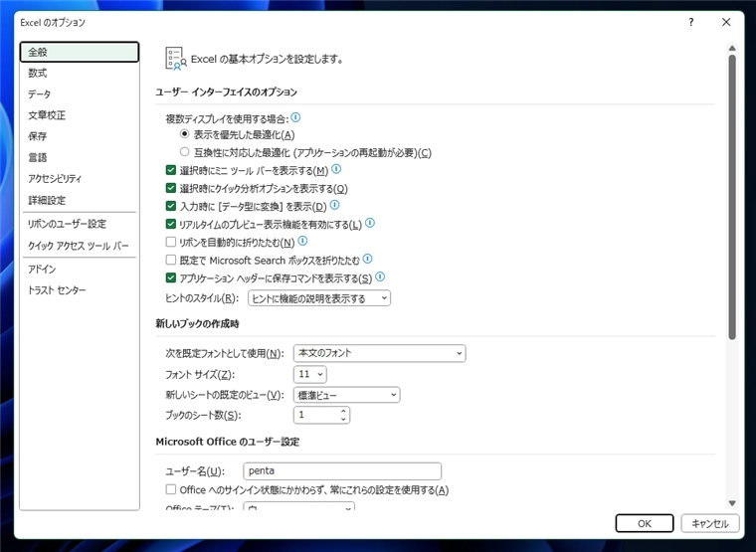Open 数式 options category
The image size is (756, 552).
coord(80,73)
